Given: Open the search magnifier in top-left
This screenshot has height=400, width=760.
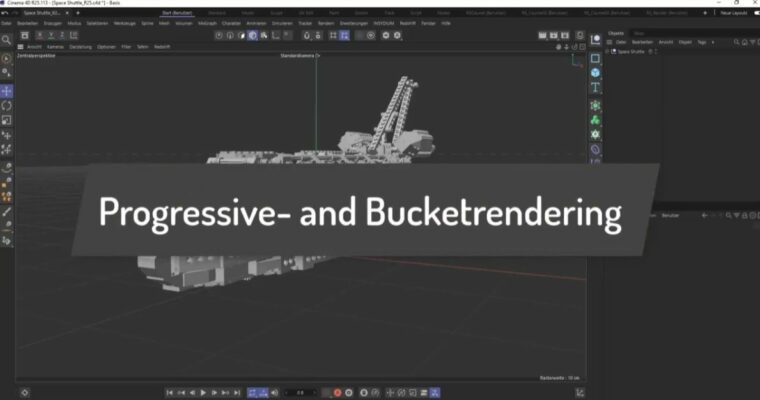Looking at the screenshot, I should 6,40.
